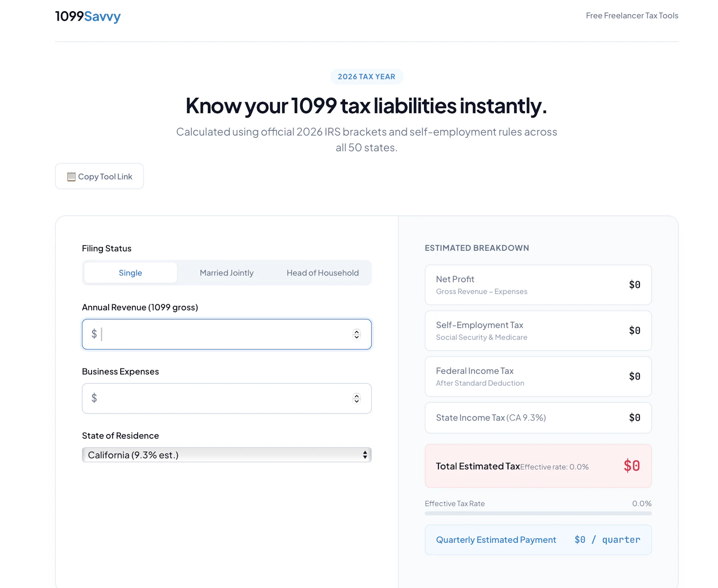Click 'Gross Revenue – Expenses' subtext

(482, 292)
